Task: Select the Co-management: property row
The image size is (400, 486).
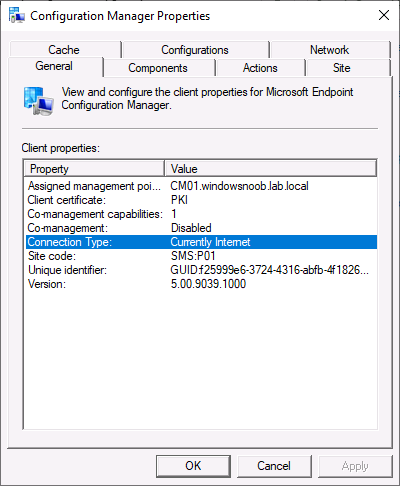Action: pos(201,228)
